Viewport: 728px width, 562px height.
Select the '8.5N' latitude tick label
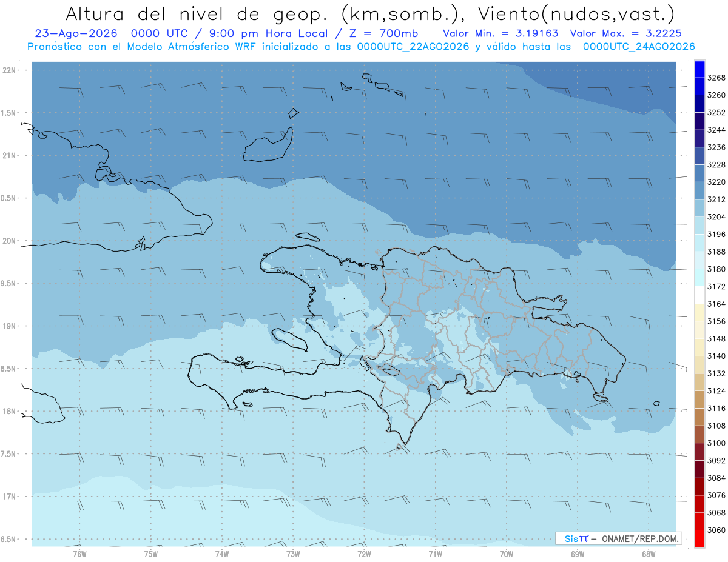(8, 369)
